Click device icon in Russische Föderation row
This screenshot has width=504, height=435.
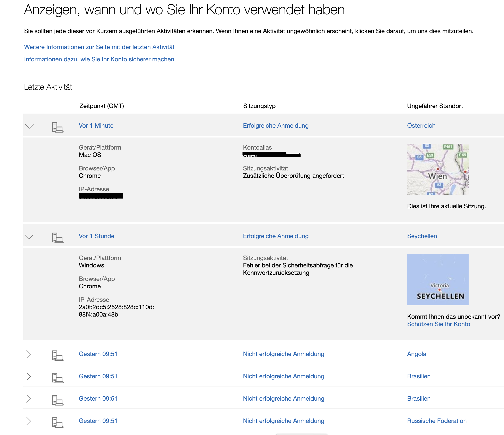pyautogui.click(x=57, y=422)
